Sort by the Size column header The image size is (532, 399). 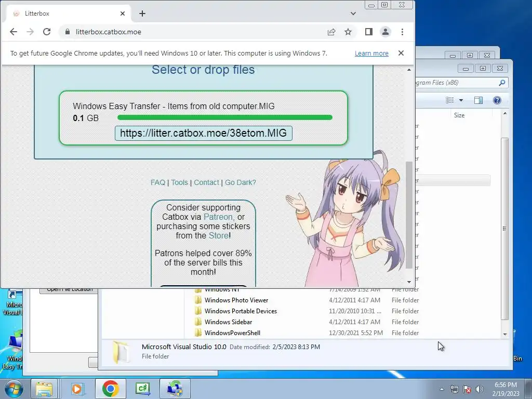[459, 115]
